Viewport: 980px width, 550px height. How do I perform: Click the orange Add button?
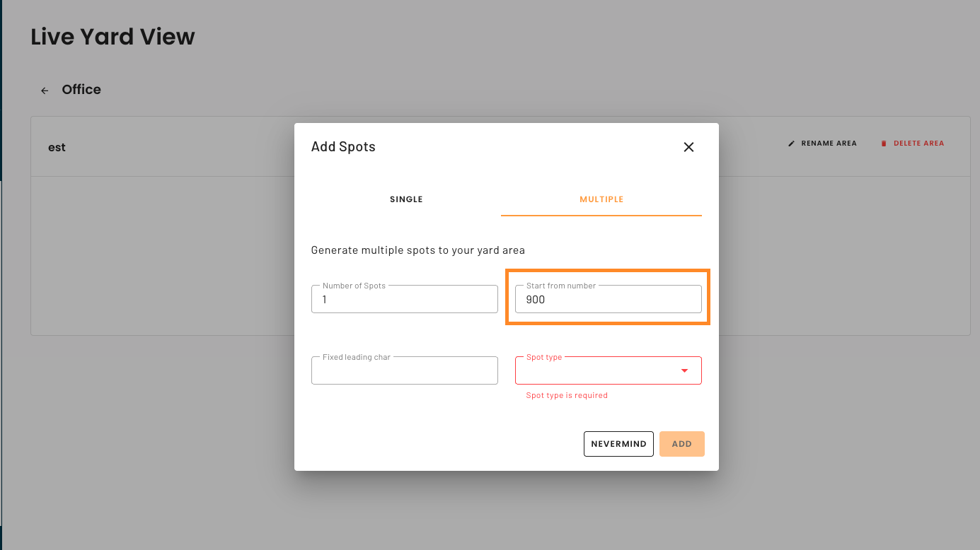click(682, 444)
